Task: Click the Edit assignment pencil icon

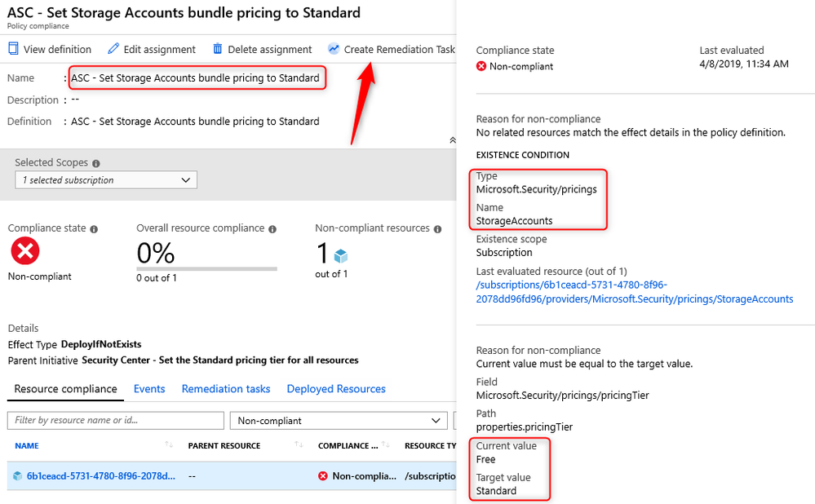Action: tap(113, 49)
